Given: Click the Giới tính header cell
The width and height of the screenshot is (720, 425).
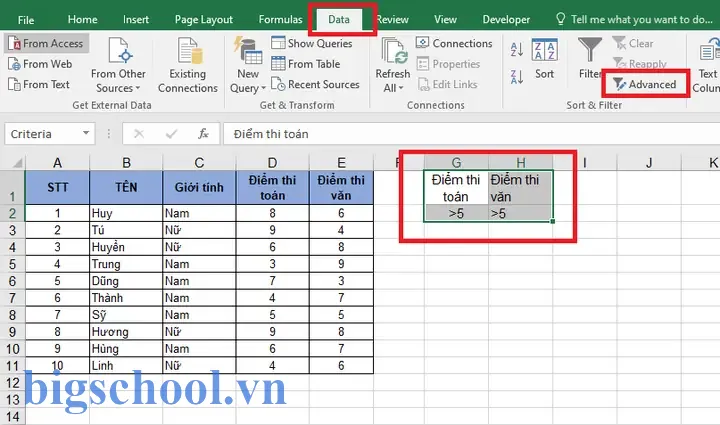Looking at the screenshot, I should click(x=199, y=187).
